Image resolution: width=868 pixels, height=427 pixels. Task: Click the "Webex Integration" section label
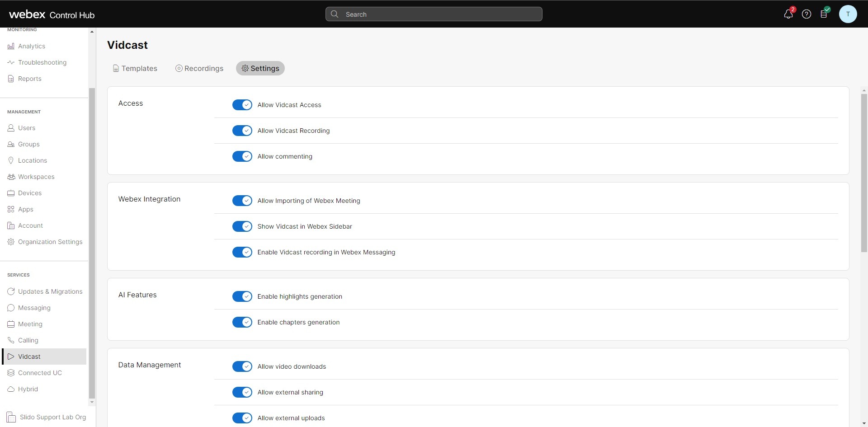[149, 199]
